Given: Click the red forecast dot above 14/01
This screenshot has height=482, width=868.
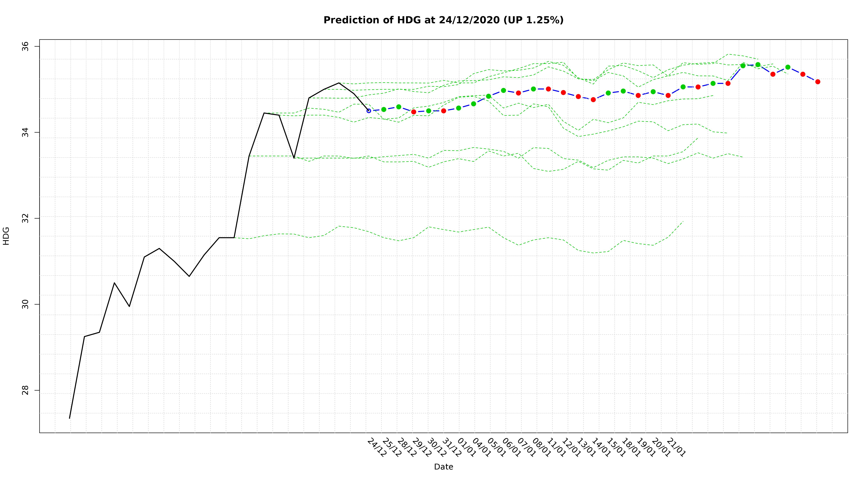Looking at the screenshot, I should click(x=593, y=100).
